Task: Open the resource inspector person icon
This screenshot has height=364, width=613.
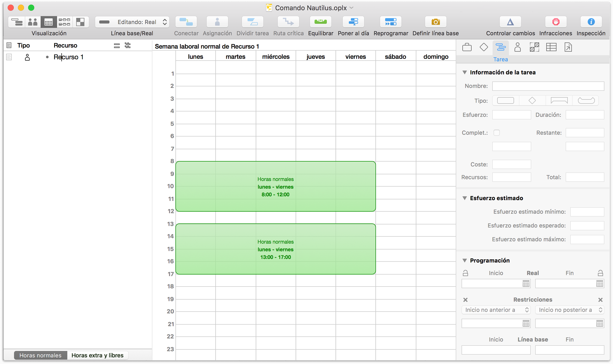Action: click(x=518, y=47)
